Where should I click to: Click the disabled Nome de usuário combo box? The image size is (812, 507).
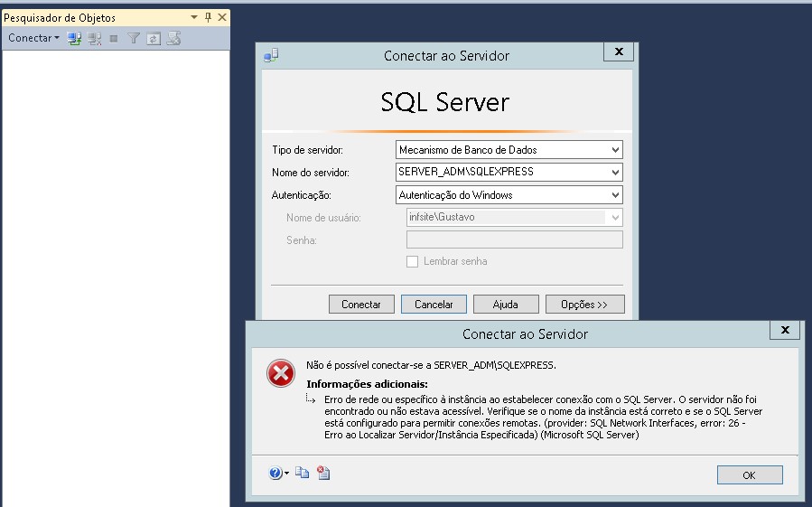pos(514,217)
